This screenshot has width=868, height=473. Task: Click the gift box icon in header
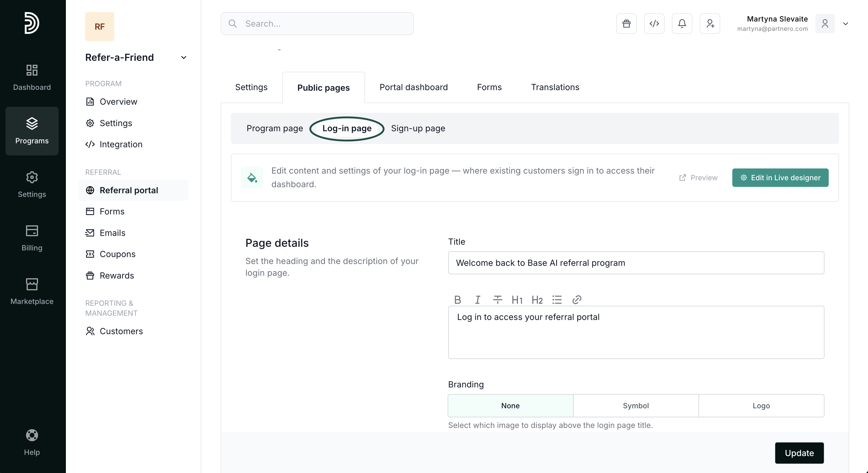626,24
